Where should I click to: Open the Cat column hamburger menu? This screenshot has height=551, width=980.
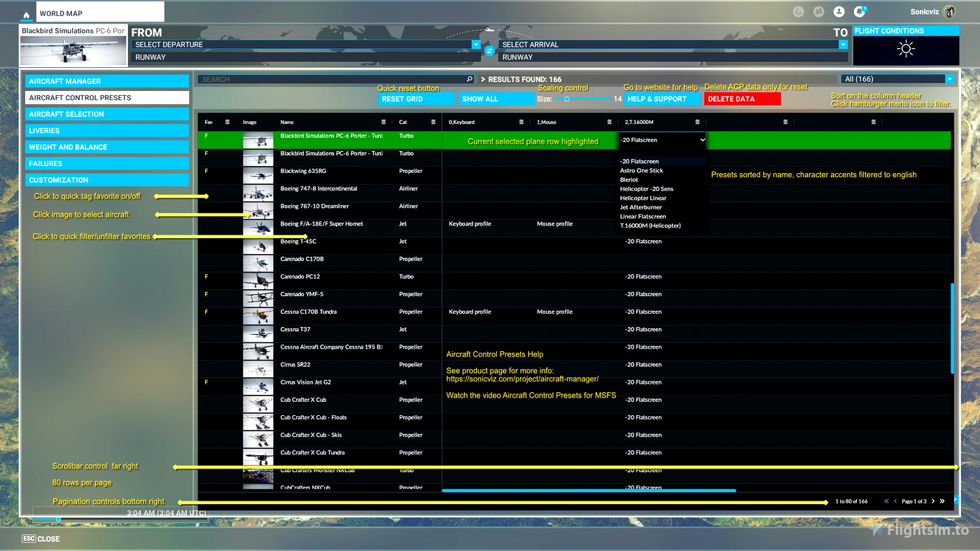[433, 122]
